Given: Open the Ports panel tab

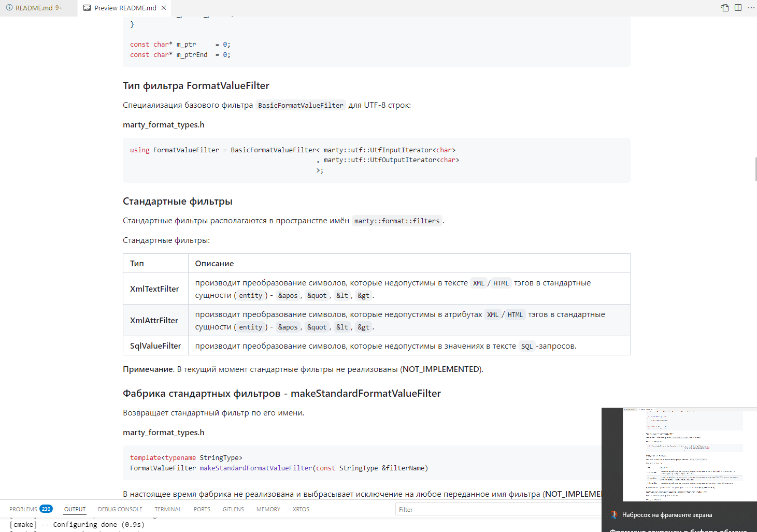Looking at the screenshot, I should tap(202, 509).
